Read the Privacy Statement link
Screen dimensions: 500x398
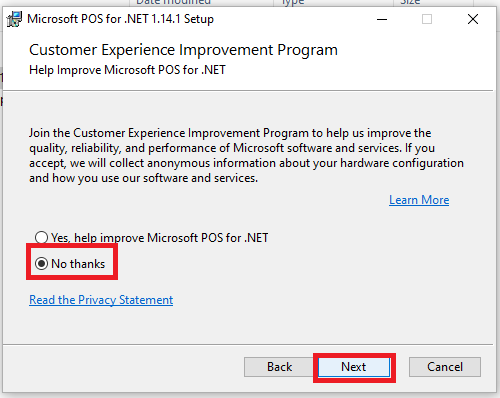pyautogui.click(x=101, y=300)
